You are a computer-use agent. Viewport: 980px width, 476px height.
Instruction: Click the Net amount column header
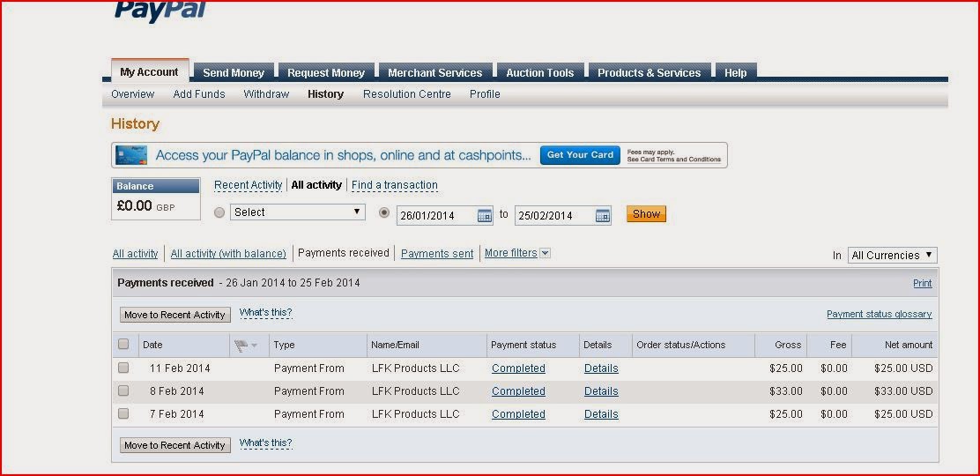[x=909, y=345]
